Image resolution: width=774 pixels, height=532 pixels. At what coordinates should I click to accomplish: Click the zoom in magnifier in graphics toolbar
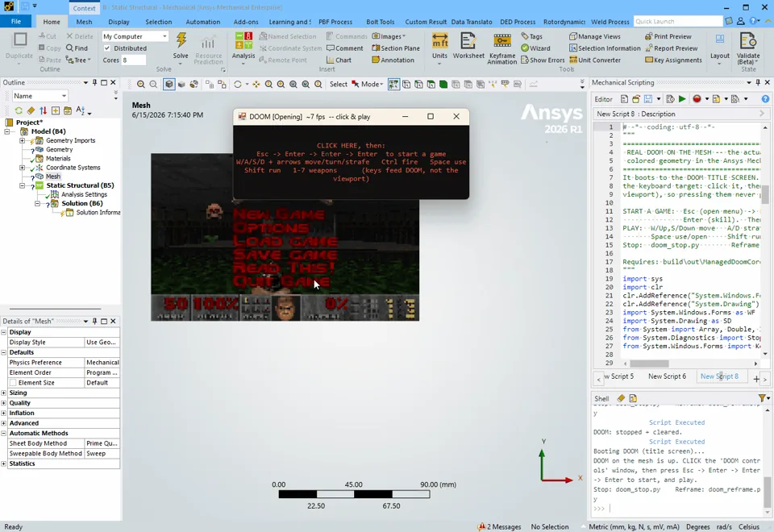[x=140, y=85]
